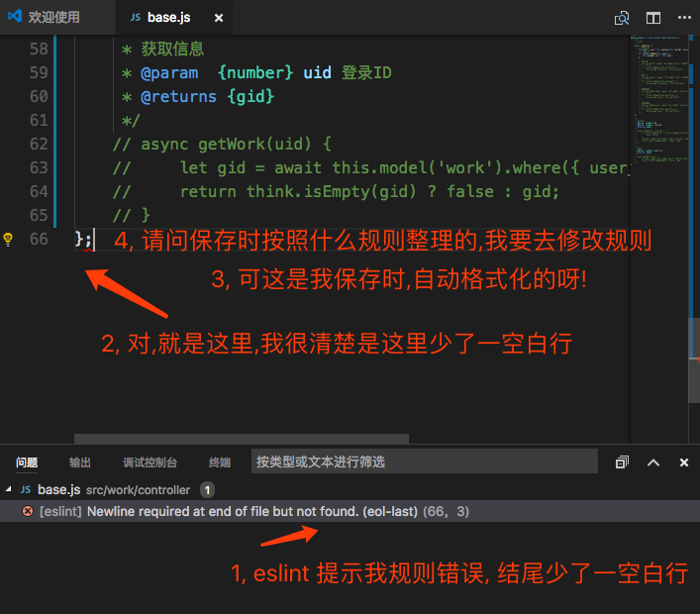Click line number 60 in the gutter
The width and height of the screenshot is (700, 614).
(39, 96)
